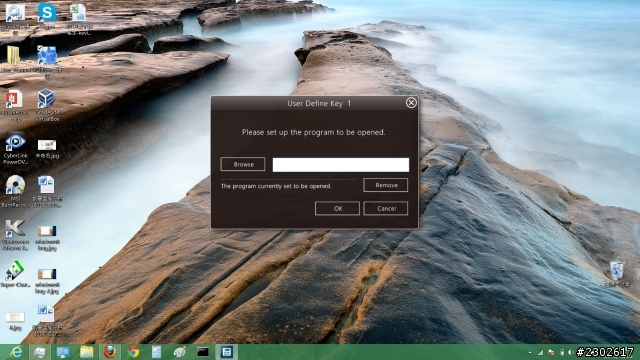640x360 pixels.
Task: Click the network signal tray icon
Action: click(540, 352)
